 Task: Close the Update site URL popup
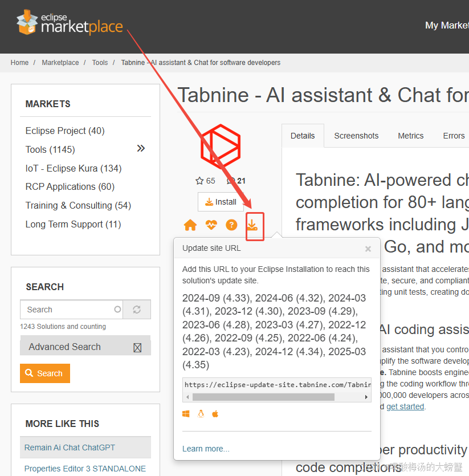tap(368, 249)
